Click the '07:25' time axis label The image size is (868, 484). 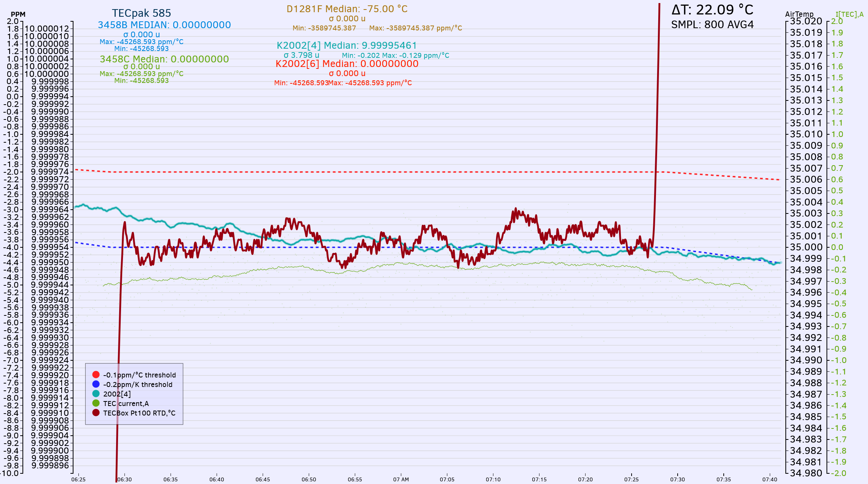pyautogui.click(x=632, y=479)
